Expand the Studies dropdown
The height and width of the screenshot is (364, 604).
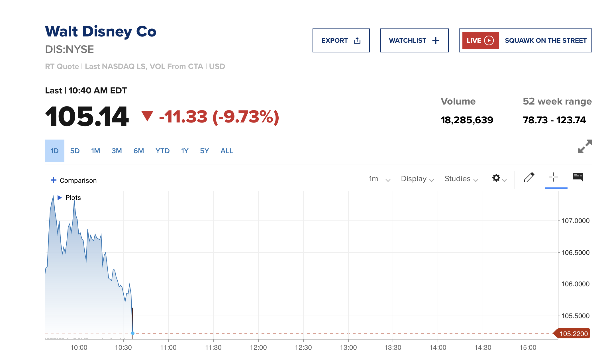(x=461, y=179)
